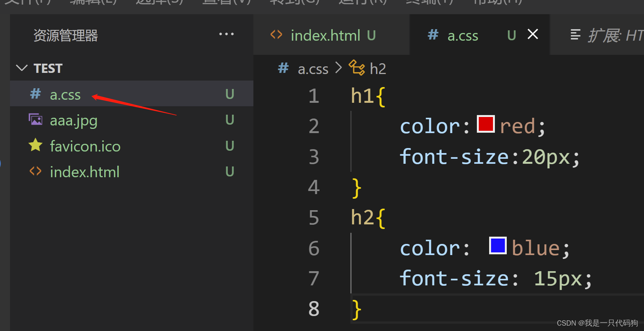Click a.css in the breadcrumb bar

[x=313, y=69]
